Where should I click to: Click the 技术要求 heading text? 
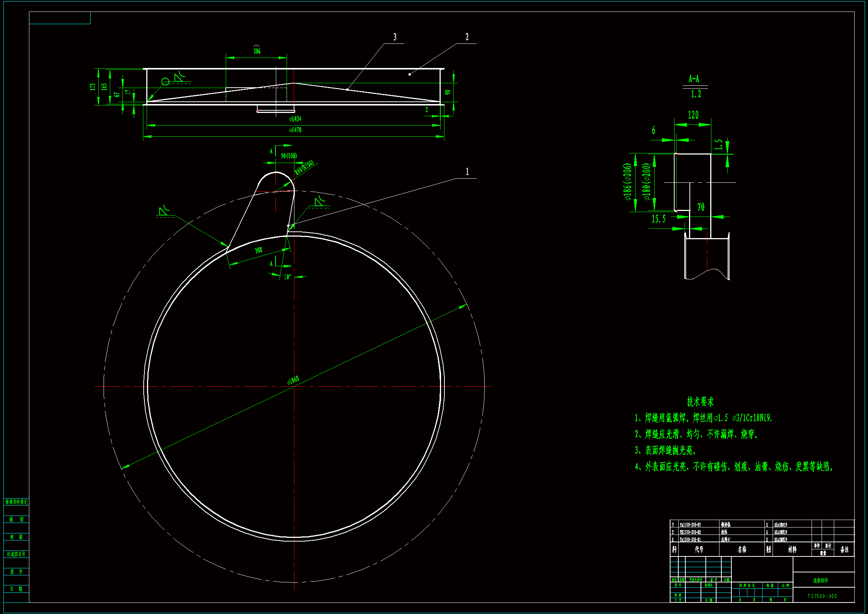click(x=700, y=402)
